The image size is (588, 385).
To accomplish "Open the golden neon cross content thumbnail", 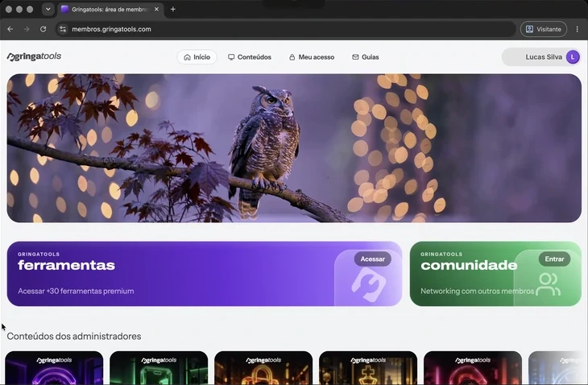I will [368, 368].
